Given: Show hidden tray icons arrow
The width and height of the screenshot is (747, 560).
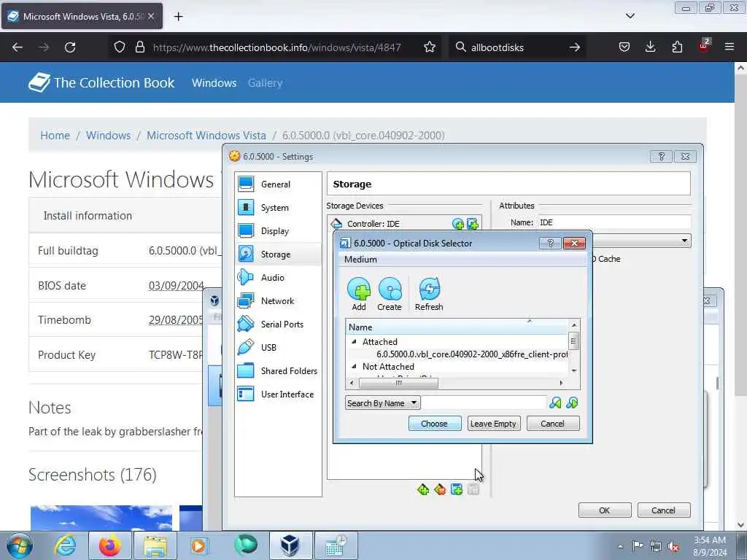Looking at the screenshot, I should (x=620, y=546).
